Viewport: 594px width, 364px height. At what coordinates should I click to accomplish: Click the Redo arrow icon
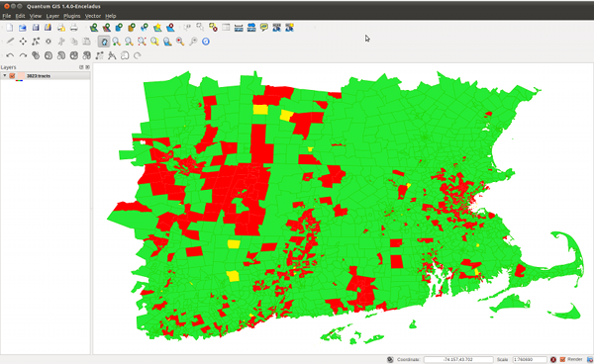tap(23, 55)
